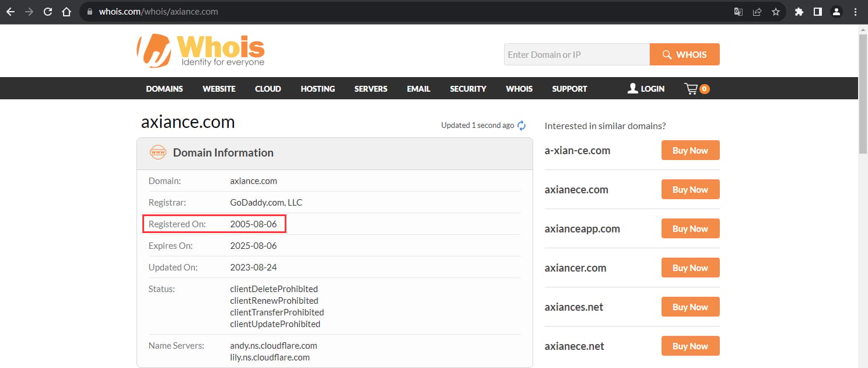Select clientRenewProhibited status text
868x368 pixels.
click(274, 301)
